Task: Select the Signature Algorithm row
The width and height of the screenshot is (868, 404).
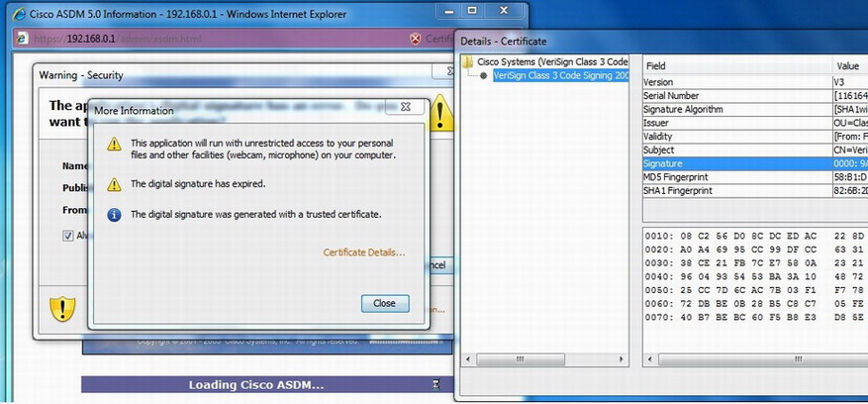Action: click(755, 109)
